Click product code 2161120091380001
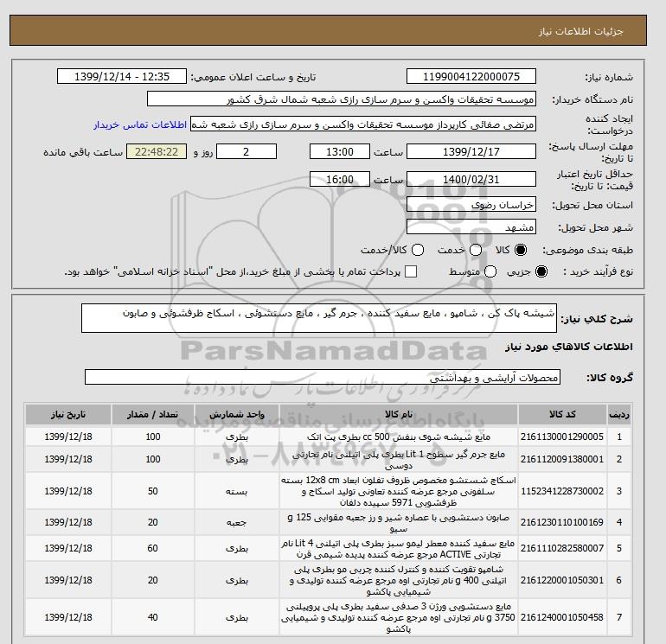Screen dimensions: 666x644 click(x=562, y=459)
